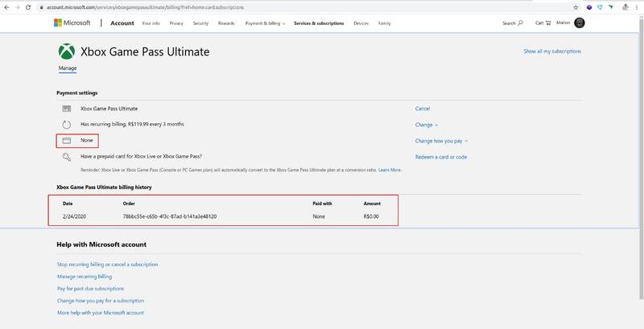
Task: Open the shopping Cart
Action: point(543,23)
